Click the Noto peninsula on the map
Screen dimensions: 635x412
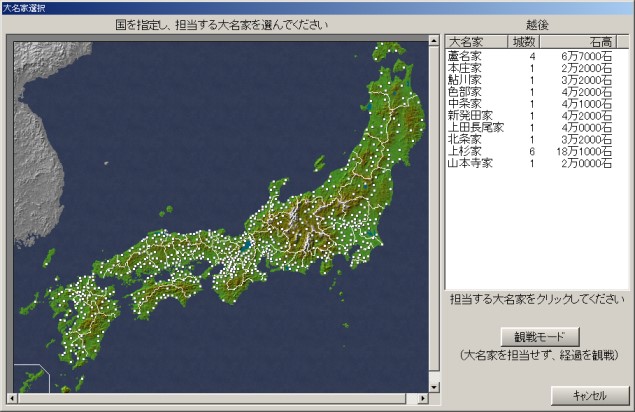pyautogui.click(x=278, y=190)
